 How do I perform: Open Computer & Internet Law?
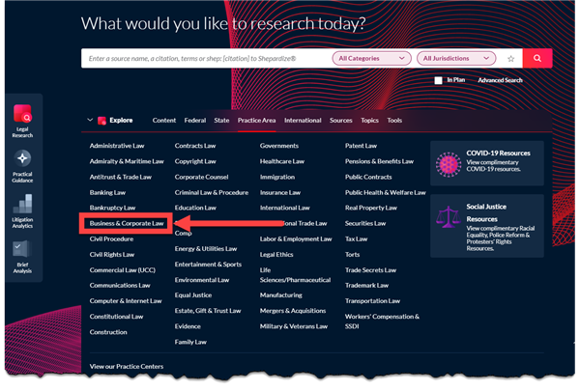(126, 301)
